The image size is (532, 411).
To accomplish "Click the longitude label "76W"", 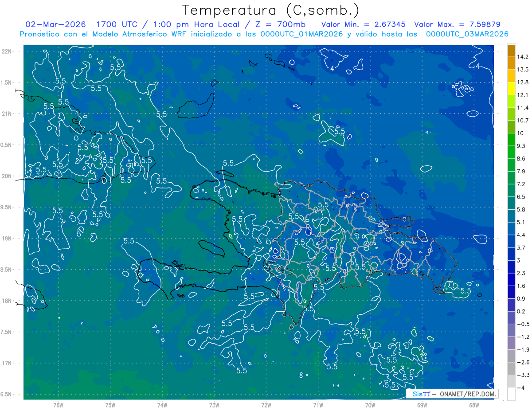I will 58,405.
